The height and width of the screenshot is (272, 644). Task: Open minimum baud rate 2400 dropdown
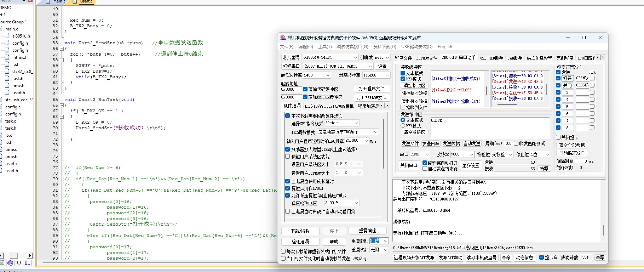[317, 75]
